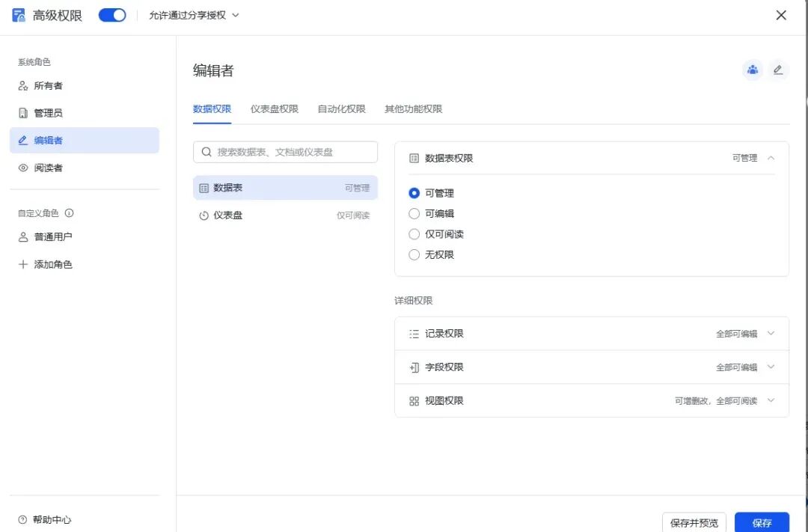
Task: Click the 搜索数据表 search field
Action: click(292, 152)
